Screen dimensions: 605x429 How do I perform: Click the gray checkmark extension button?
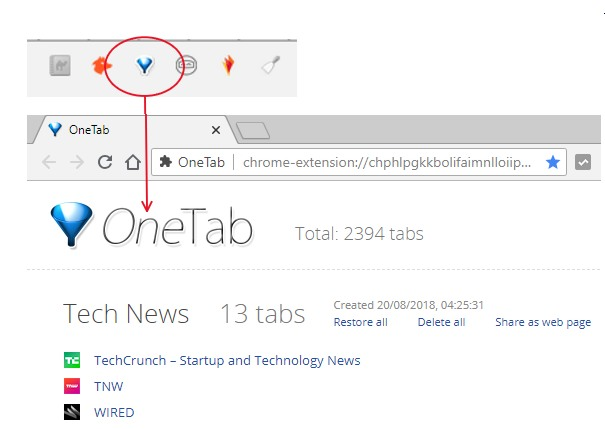[583, 162]
